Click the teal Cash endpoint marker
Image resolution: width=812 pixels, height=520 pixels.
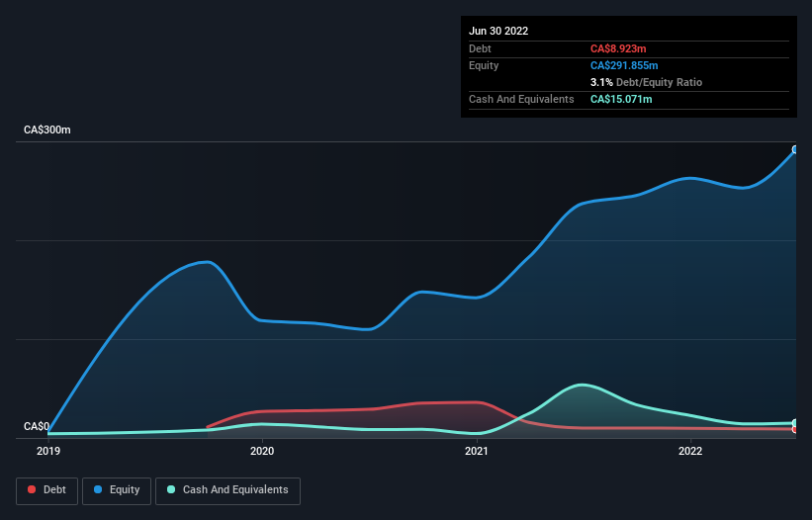click(795, 423)
